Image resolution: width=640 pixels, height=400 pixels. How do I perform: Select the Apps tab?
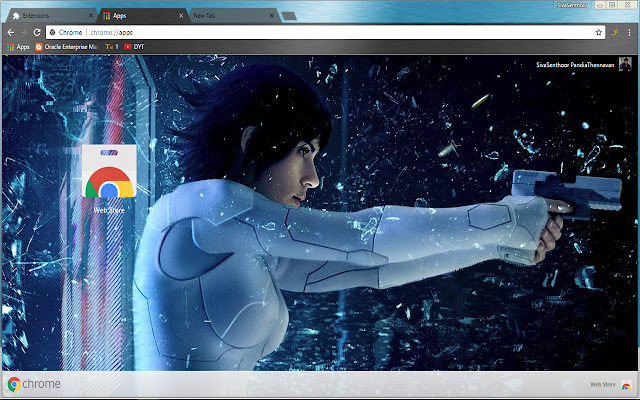[143, 16]
